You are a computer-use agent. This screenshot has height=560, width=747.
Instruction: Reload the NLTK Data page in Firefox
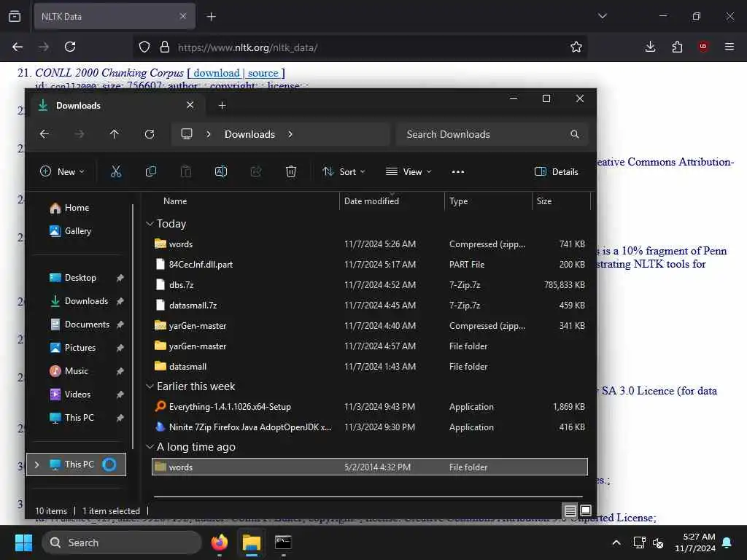click(x=70, y=47)
